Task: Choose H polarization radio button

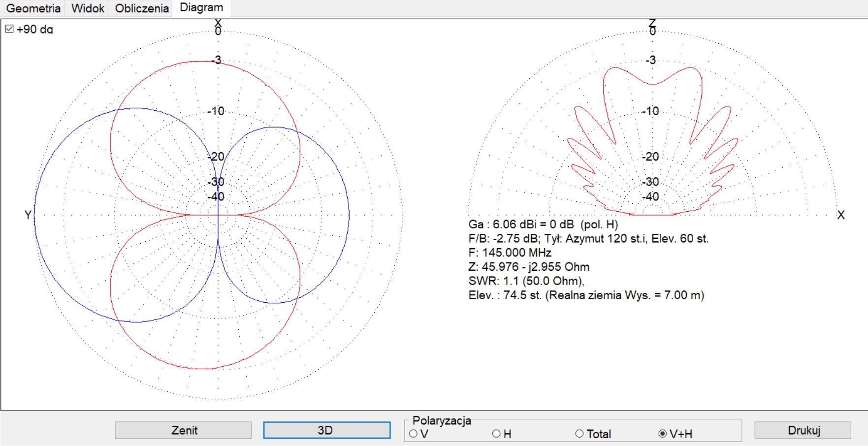Action: pyautogui.click(x=496, y=434)
